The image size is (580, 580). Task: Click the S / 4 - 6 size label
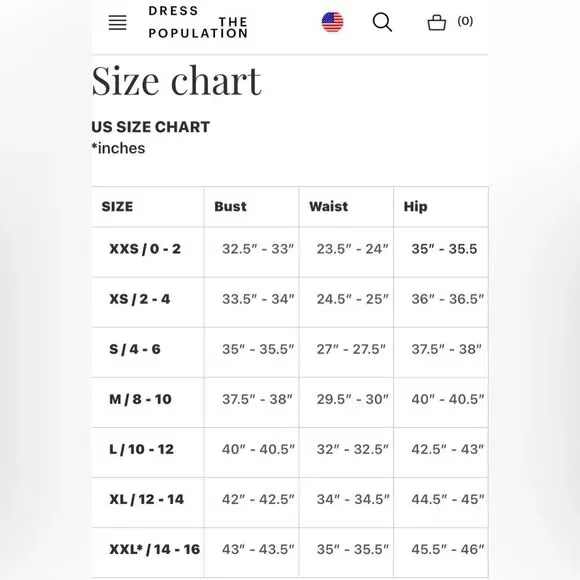tap(135, 349)
